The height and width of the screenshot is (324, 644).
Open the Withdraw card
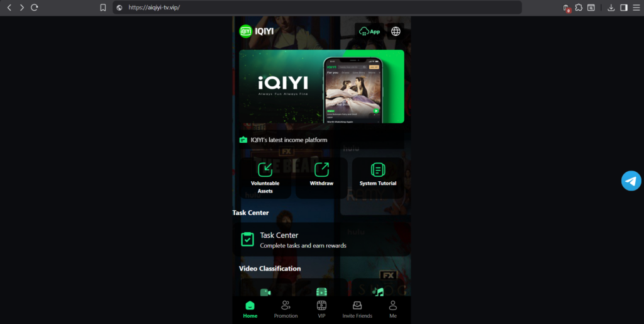[x=321, y=178]
